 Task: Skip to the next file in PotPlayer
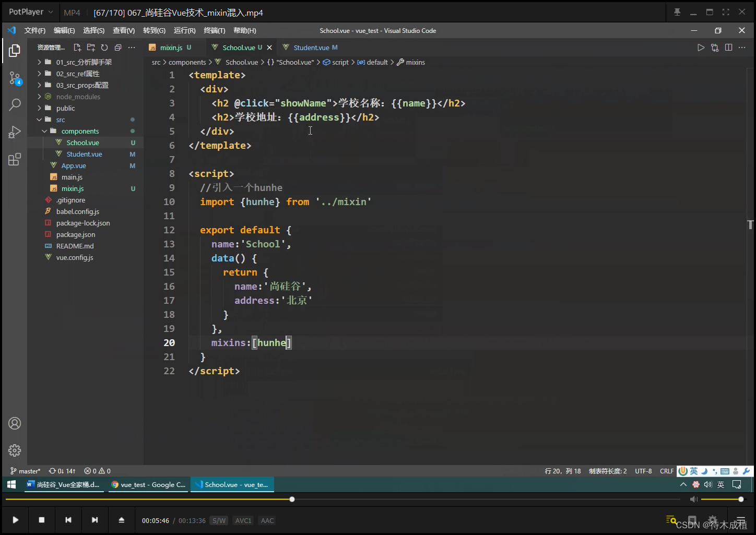pyautogui.click(x=95, y=520)
